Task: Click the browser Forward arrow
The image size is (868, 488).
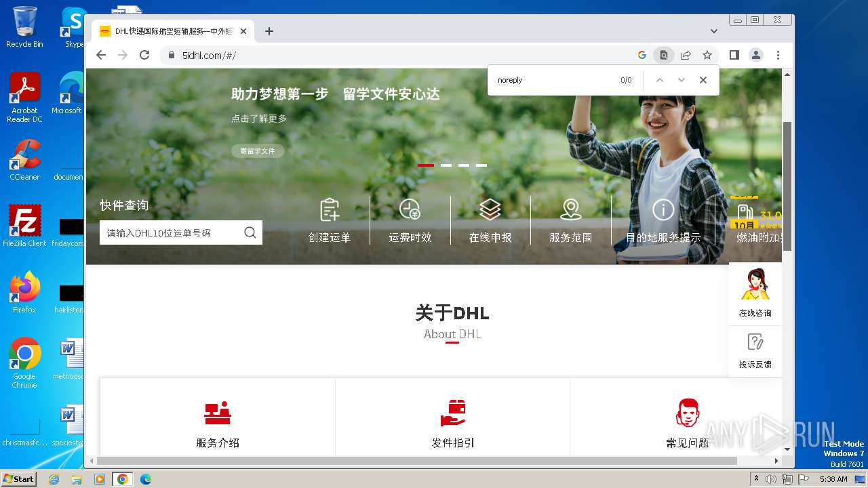Action: (123, 55)
